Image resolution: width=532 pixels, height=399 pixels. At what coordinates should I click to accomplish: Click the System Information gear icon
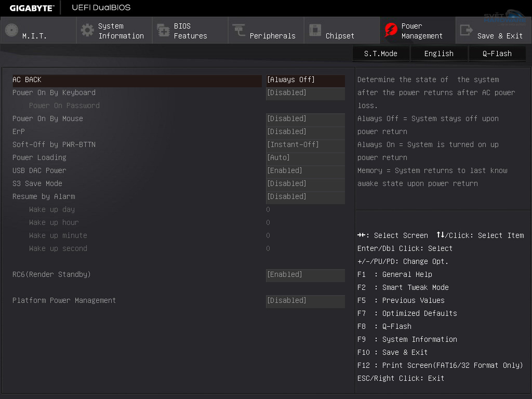(x=87, y=30)
